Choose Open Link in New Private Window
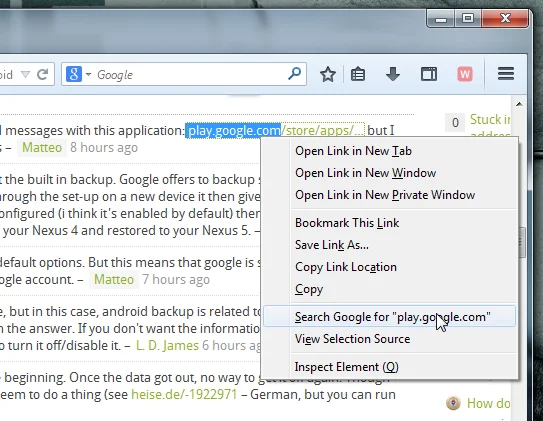This screenshot has height=421, width=543. pos(385,195)
